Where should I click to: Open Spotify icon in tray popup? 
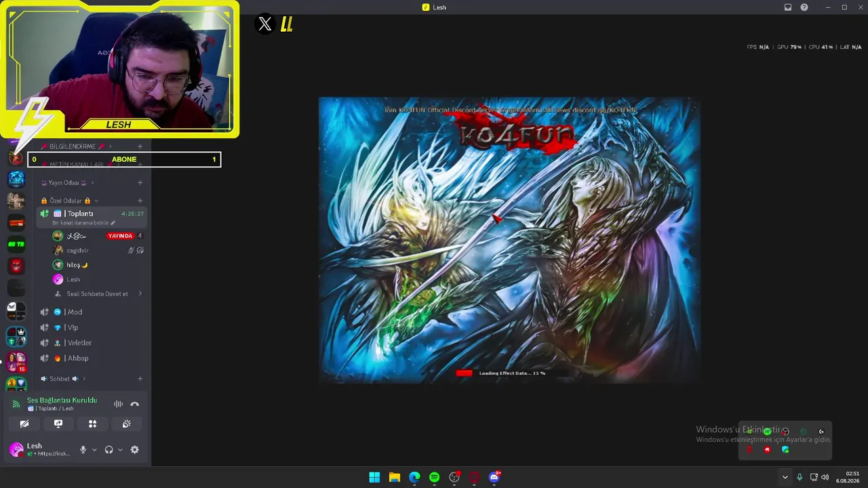(767, 432)
